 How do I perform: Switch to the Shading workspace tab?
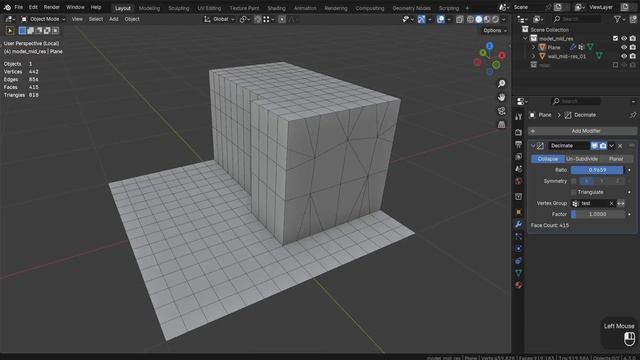[276, 8]
